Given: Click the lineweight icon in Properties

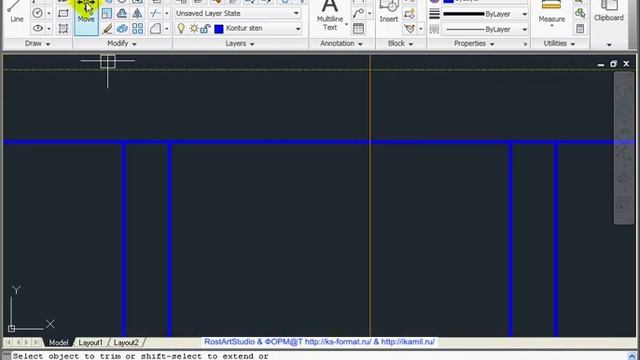Looking at the screenshot, I should coord(434,14).
